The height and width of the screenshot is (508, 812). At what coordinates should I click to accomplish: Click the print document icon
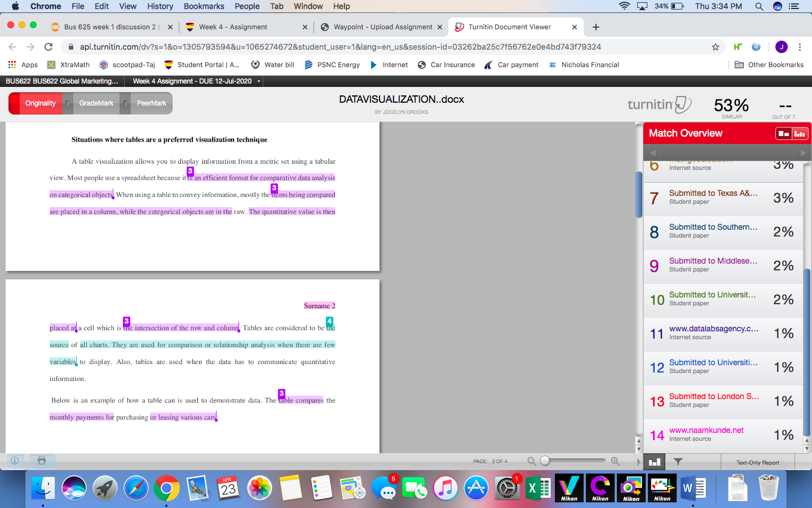point(42,461)
